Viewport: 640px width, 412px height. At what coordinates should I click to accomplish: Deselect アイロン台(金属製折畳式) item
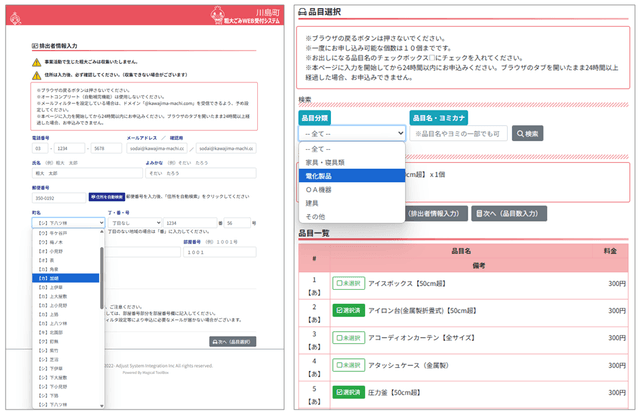pos(349,310)
